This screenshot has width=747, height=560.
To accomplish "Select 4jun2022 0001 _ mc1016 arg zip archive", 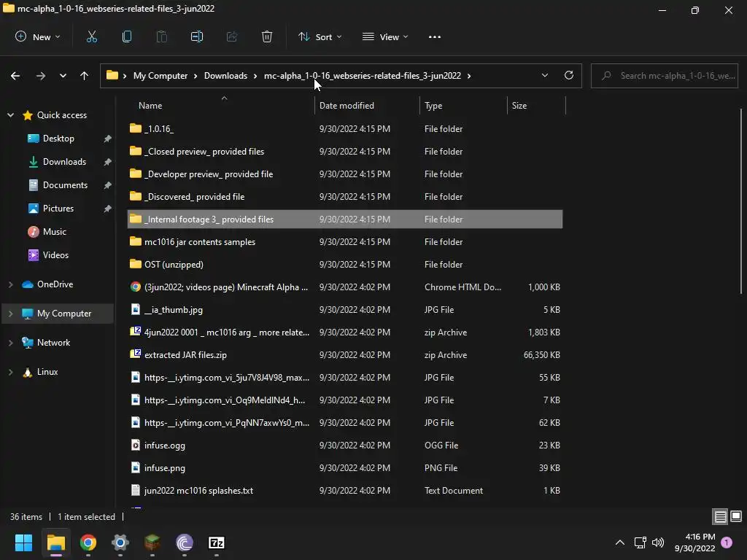I will pos(345,332).
